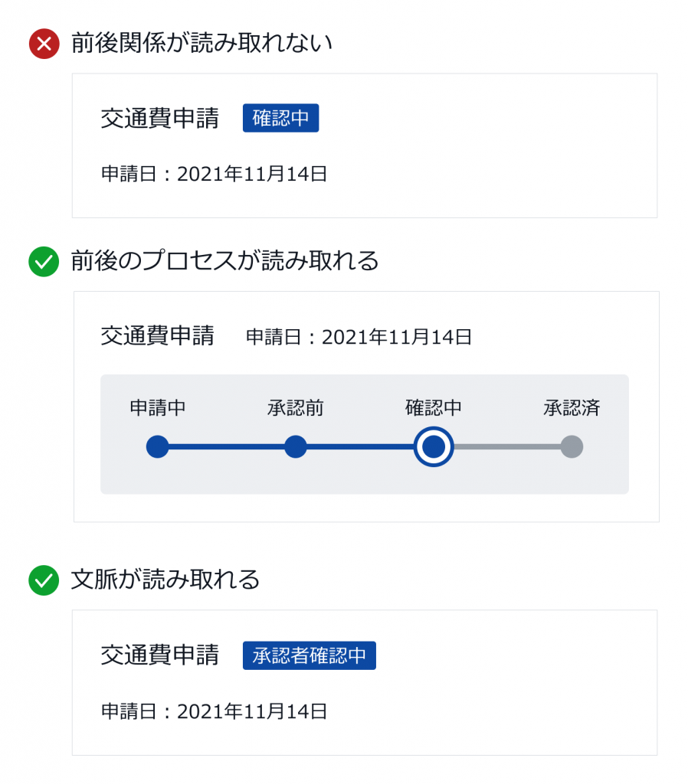Click the gray progress line toward 承認済

pos(507,446)
